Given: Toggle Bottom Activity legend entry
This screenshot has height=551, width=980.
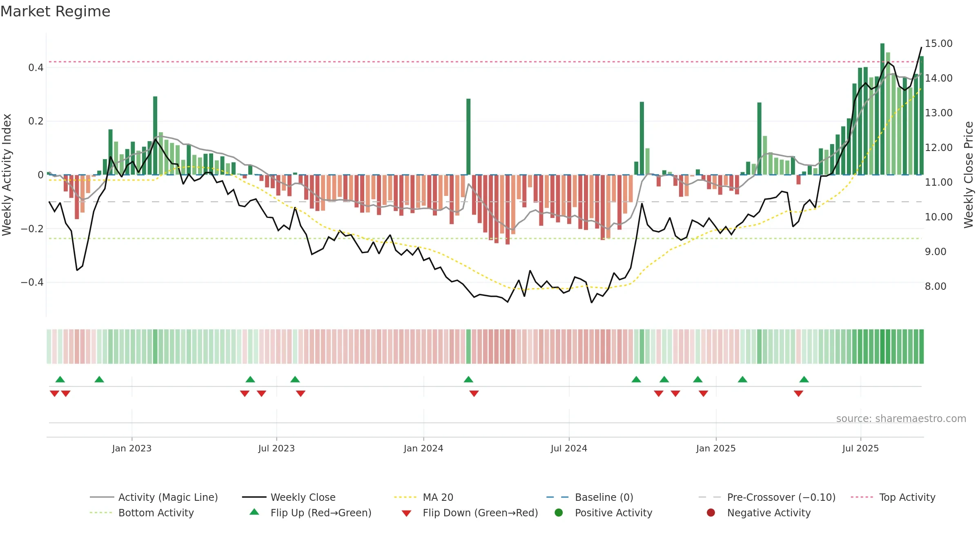Looking at the screenshot, I should 142,513.
